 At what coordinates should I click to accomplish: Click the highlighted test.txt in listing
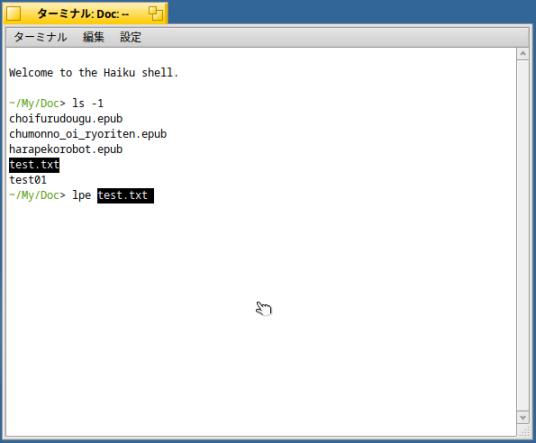(x=34, y=165)
